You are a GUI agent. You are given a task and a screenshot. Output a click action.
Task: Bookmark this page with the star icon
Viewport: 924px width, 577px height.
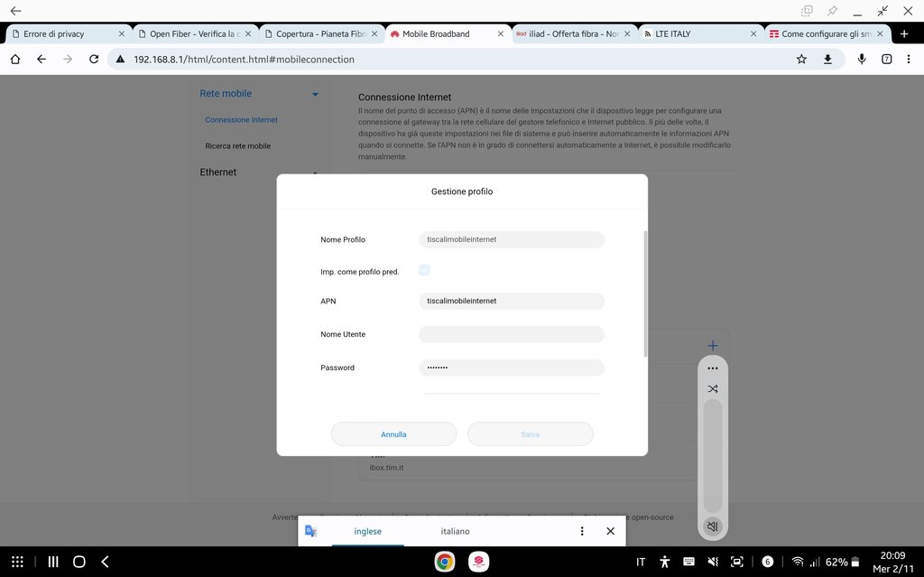coord(801,59)
